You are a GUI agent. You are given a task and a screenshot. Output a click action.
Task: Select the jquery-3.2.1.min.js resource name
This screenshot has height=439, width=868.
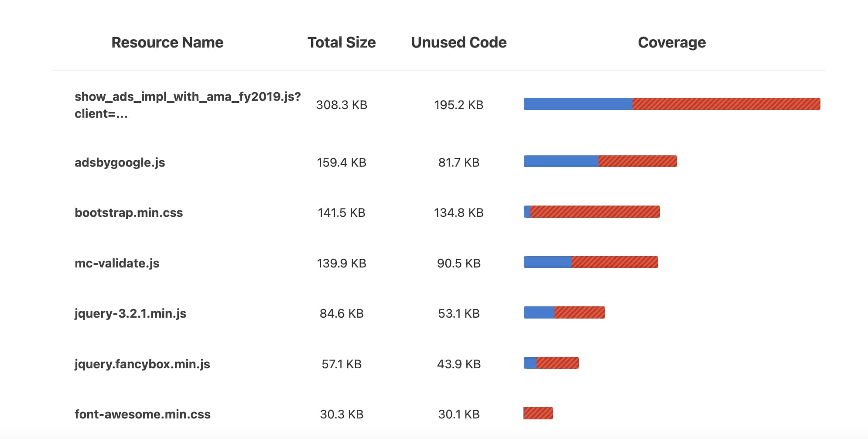(x=130, y=313)
